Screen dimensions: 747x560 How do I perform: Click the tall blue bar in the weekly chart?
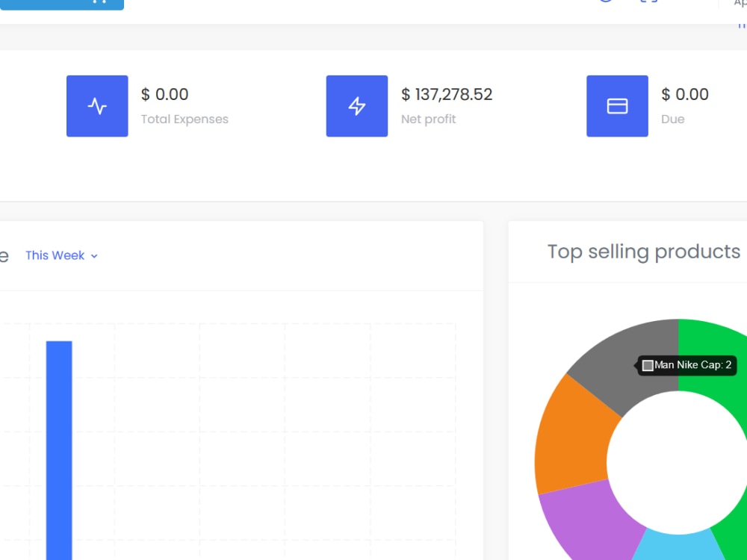coord(60,448)
